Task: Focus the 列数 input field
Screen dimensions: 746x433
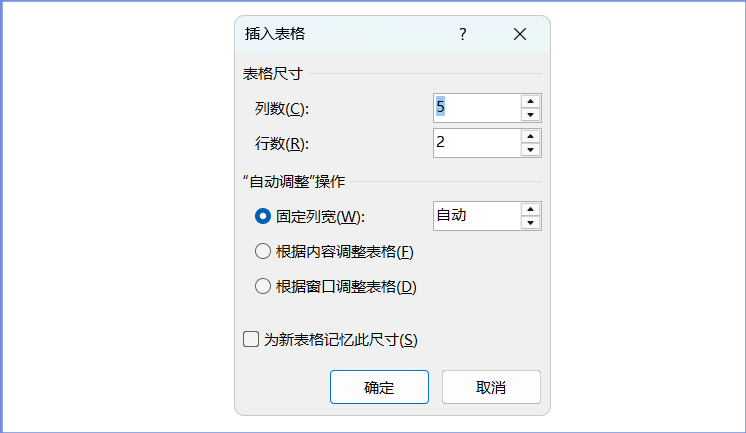Action: pyautogui.click(x=476, y=108)
